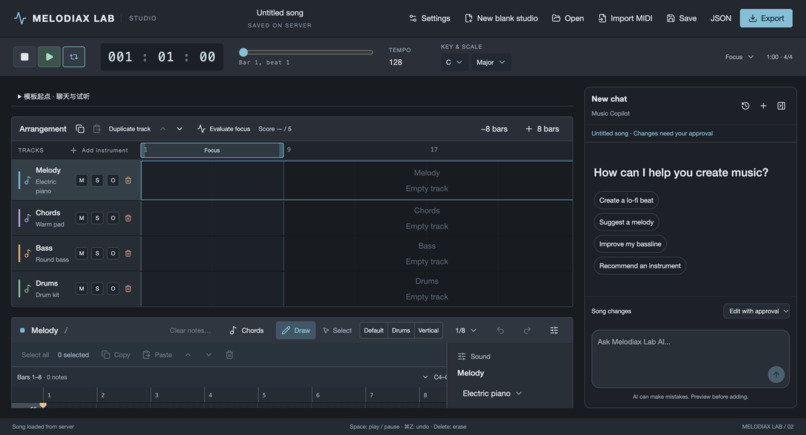Delete the Melody track trash icon
The width and height of the screenshot is (806, 435).
click(128, 180)
